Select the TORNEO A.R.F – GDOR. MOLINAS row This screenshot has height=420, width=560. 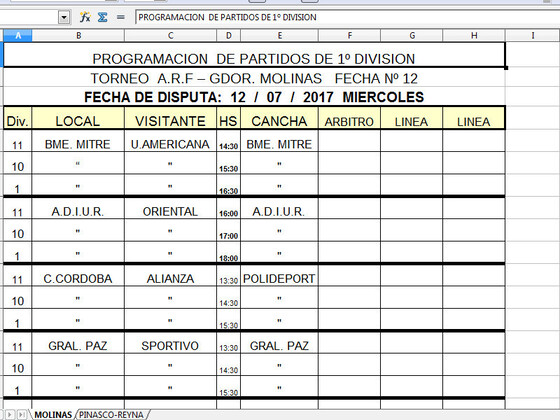point(254,78)
